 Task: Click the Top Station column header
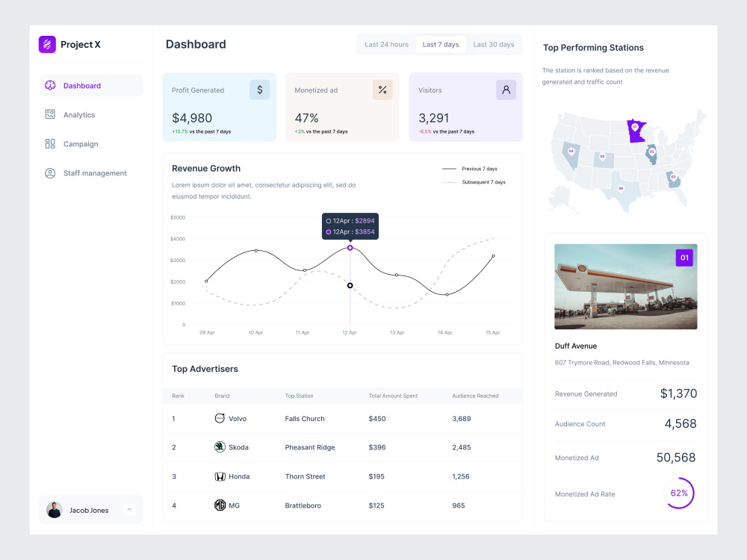tap(300, 396)
